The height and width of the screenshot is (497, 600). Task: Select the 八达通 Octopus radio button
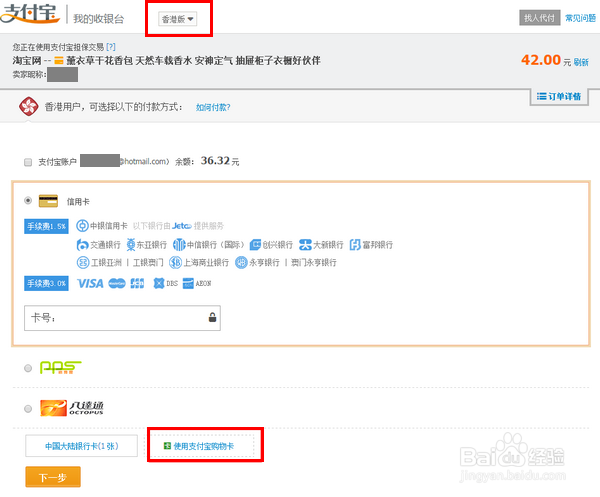pyautogui.click(x=28, y=409)
